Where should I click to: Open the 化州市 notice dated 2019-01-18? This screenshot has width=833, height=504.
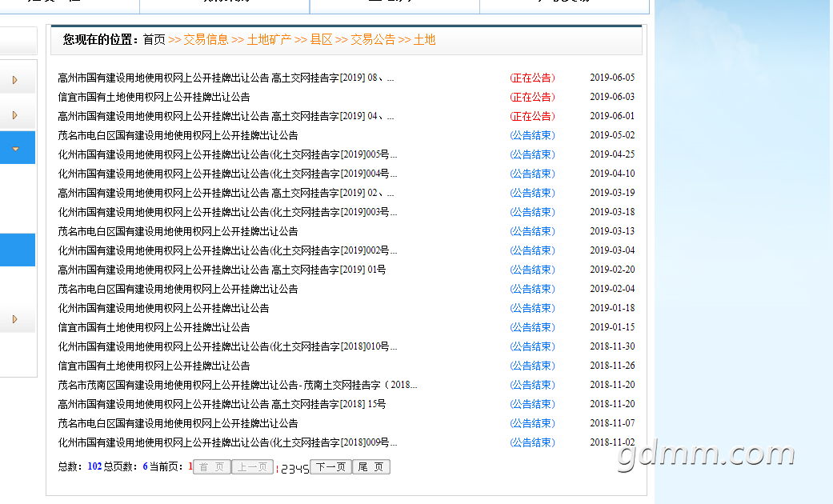[x=163, y=308]
